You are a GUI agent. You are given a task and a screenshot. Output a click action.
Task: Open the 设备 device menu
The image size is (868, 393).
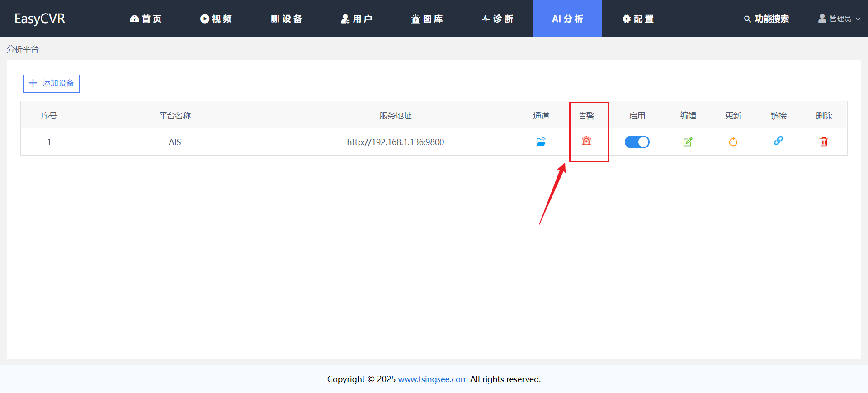tap(287, 19)
